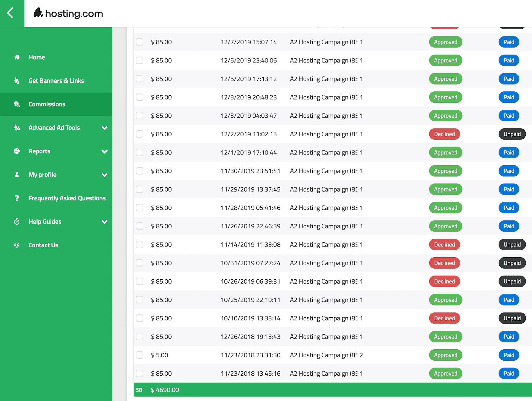Click Declined badge for 10/26/2019 06:39:31
Screen dimensions: 532x401
click(444, 281)
